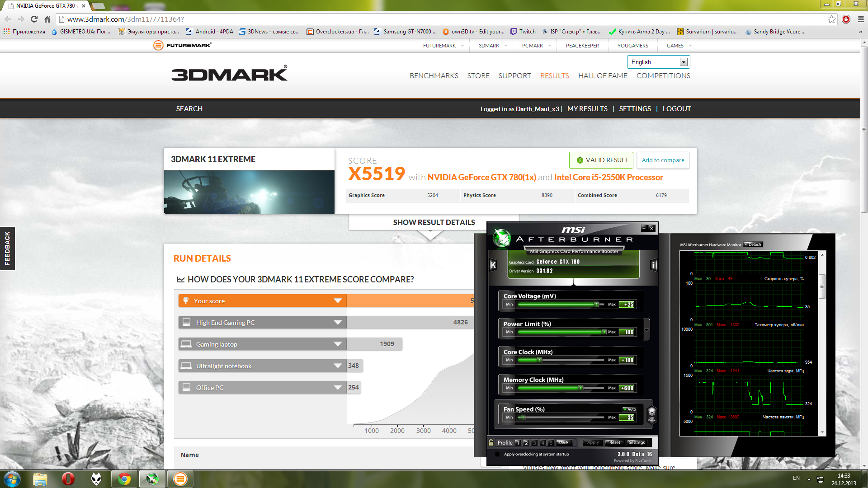Screen dimensions: 868x488
Task: Open the RESULTS menu item
Action: click(x=555, y=76)
